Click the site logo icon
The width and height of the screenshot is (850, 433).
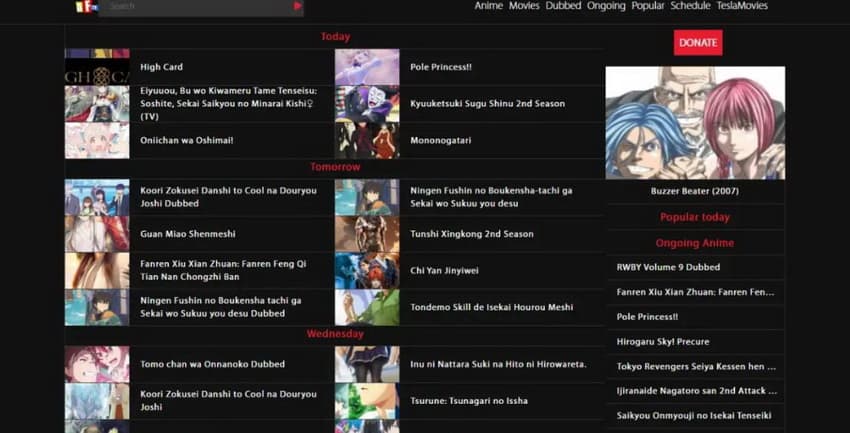tap(86, 7)
